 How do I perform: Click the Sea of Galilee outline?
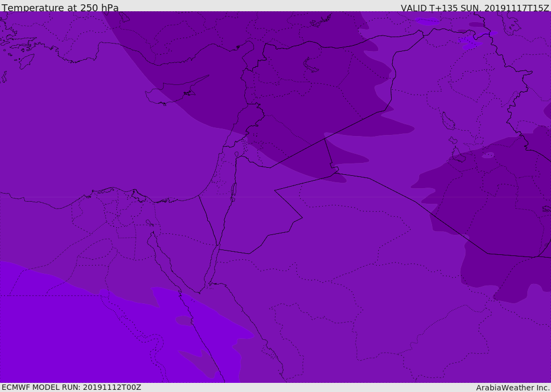click(237, 155)
